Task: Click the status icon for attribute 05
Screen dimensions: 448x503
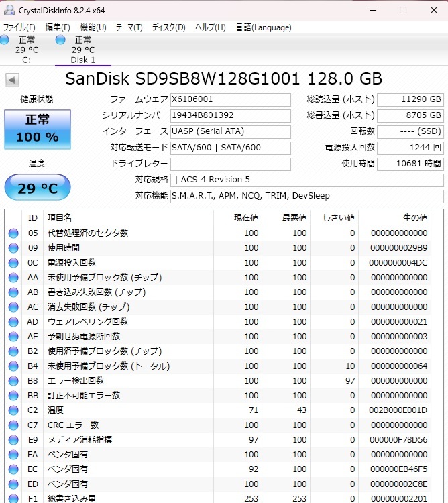Action: click(x=13, y=233)
